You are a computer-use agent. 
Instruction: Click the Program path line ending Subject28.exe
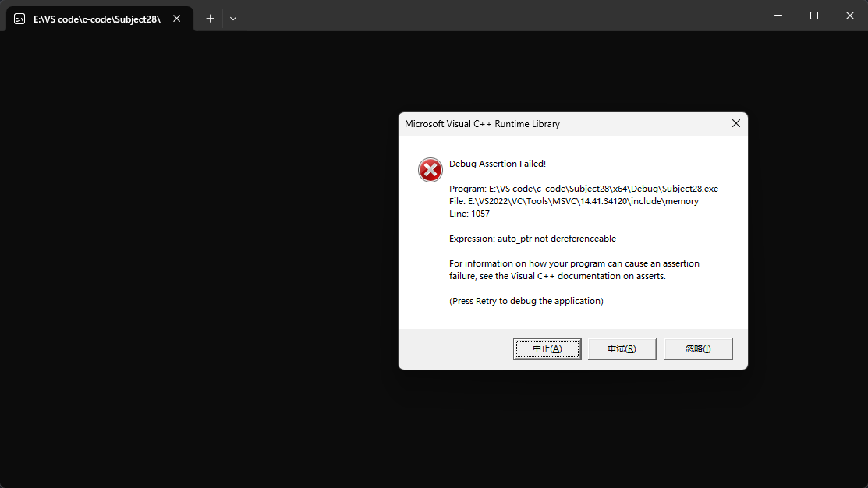coord(583,189)
